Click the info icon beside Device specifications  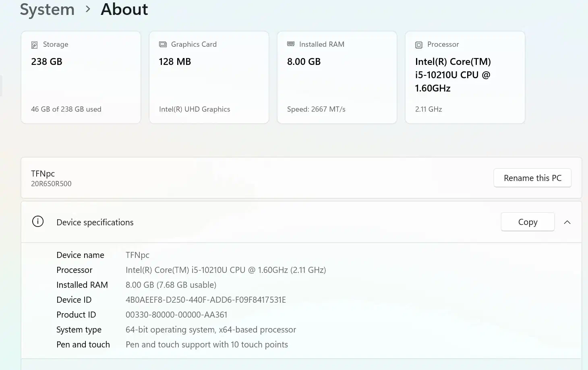pyautogui.click(x=38, y=222)
